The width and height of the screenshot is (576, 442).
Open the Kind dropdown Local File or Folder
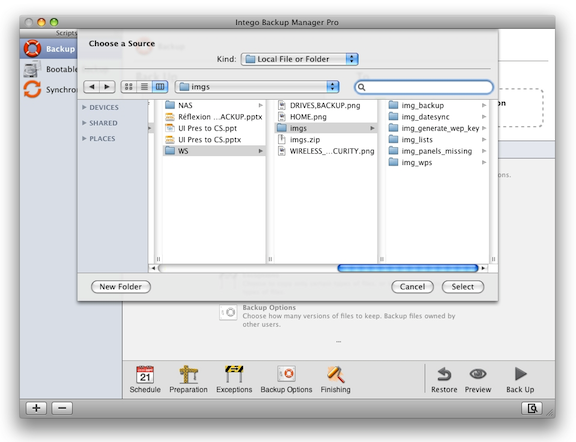tap(299, 59)
